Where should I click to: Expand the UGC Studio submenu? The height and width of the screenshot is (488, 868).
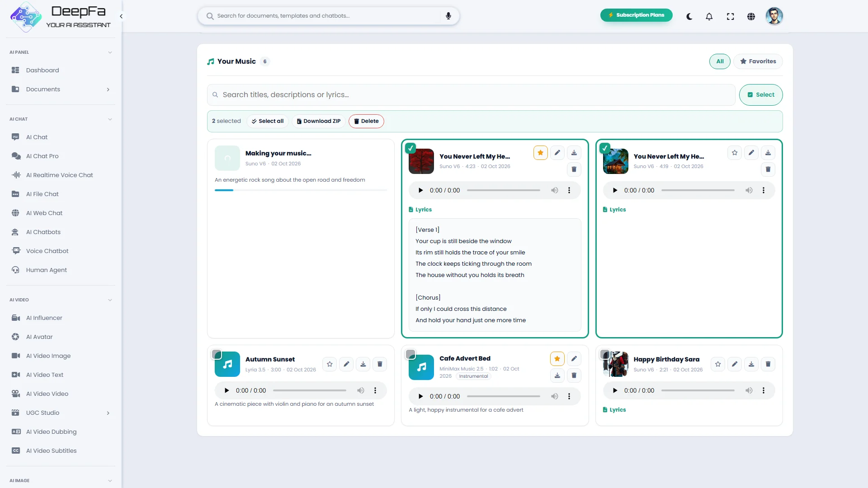pyautogui.click(x=108, y=413)
